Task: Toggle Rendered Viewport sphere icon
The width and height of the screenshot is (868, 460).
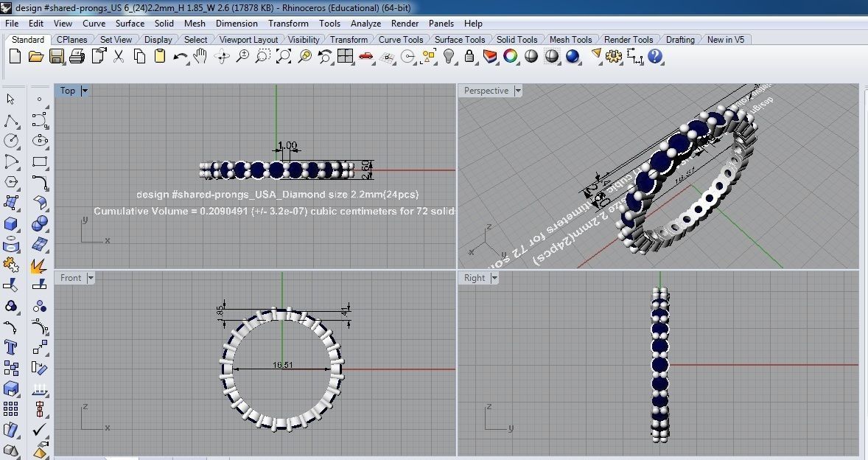Action: point(551,56)
